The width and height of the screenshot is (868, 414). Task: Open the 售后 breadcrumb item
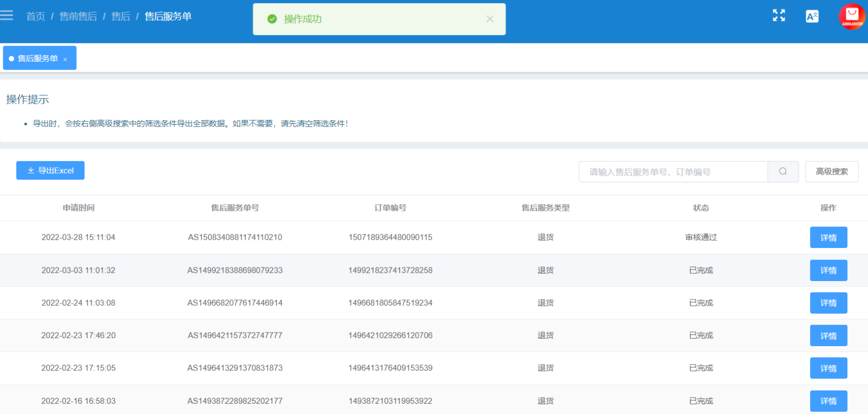121,16
